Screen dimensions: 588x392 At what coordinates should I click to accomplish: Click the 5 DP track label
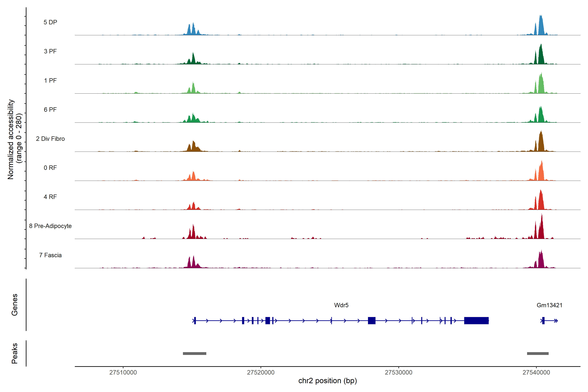point(50,22)
